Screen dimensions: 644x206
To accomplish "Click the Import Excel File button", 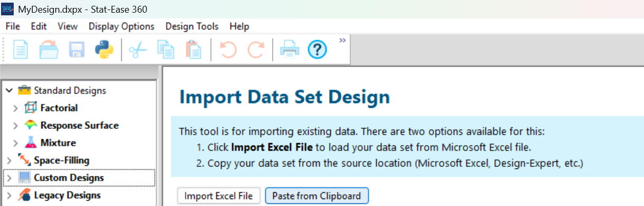I will 219,196.
